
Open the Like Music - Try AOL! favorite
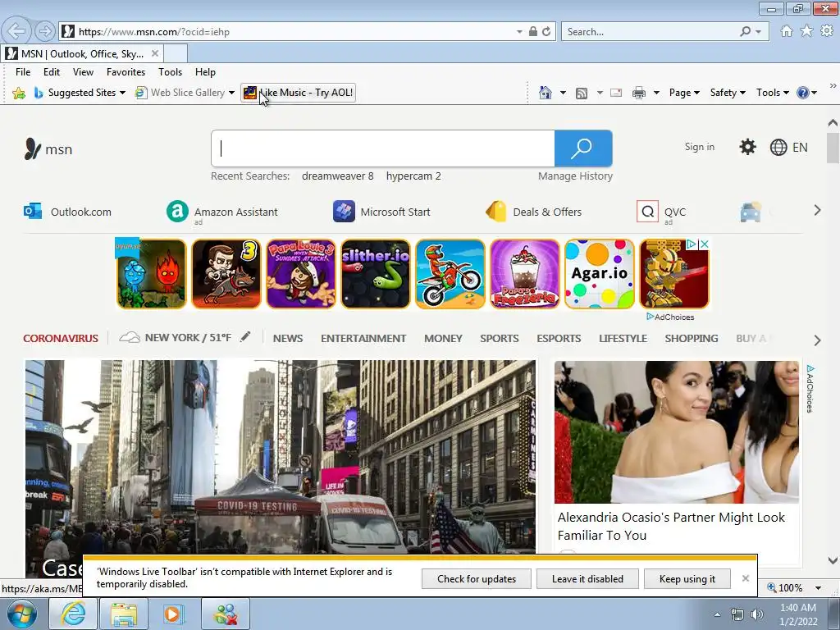point(298,93)
